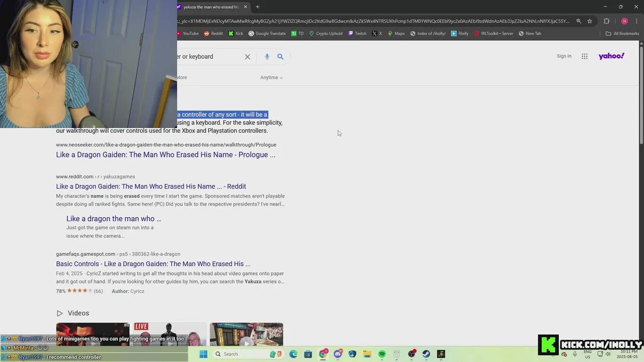Open the New Tab bookmark

coord(530,34)
